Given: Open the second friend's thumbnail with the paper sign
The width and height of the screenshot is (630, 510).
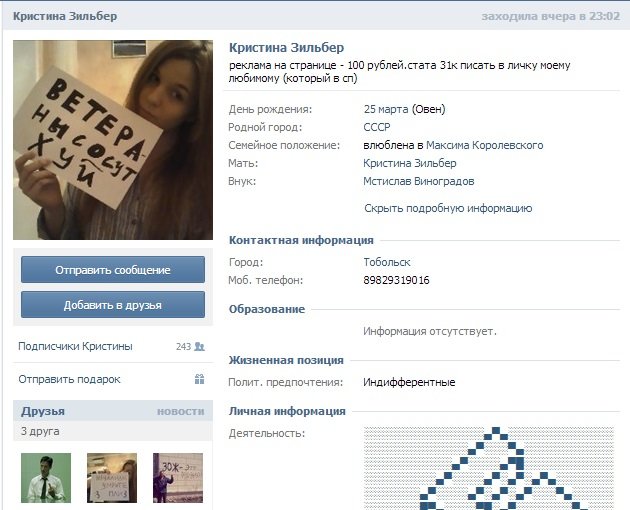Looking at the screenshot, I should 112,478.
